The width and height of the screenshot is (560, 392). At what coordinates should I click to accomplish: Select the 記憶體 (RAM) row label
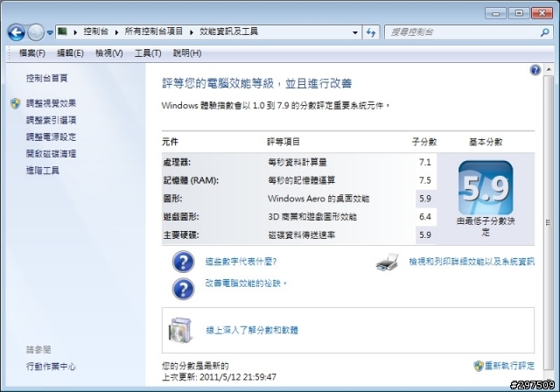click(x=191, y=180)
